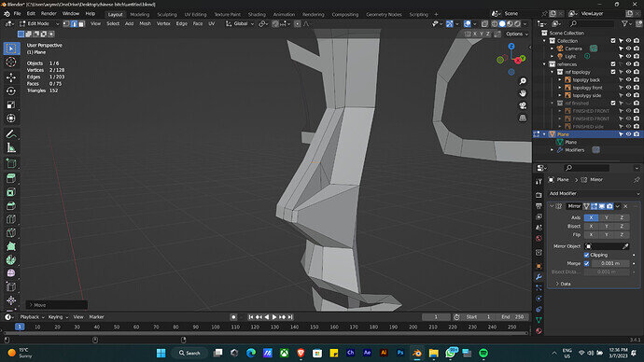The width and height of the screenshot is (644, 362).
Task: Open the Marker menu in timeline
Action: pos(96,317)
